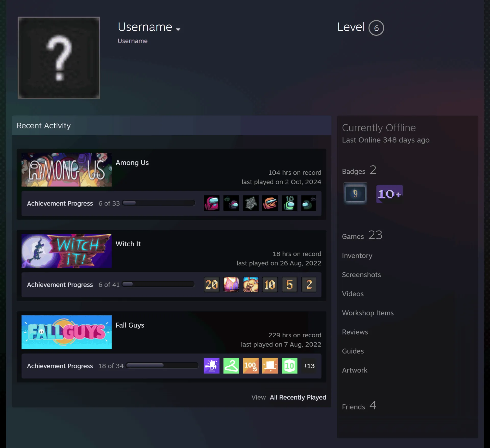Click the Fall Guys achievement progress bar
This screenshot has width=490, height=448.
pos(162,366)
